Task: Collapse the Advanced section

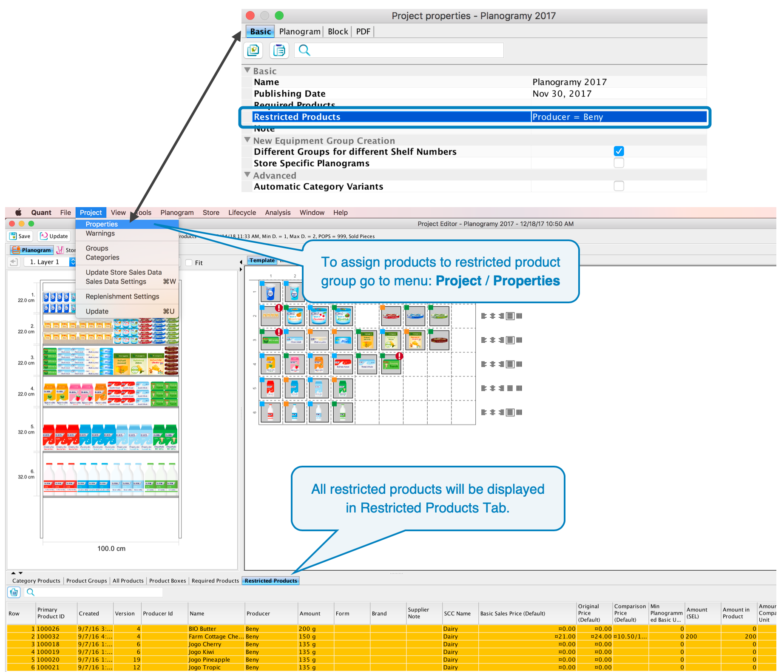Action: click(247, 174)
